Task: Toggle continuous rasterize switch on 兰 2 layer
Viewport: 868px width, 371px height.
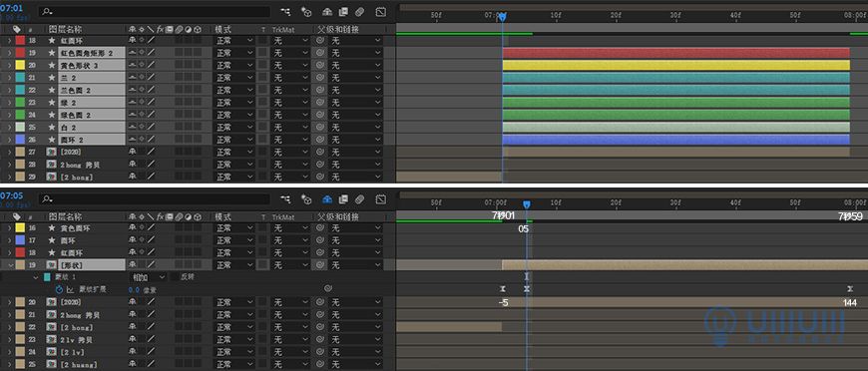Action: (141, 78)
